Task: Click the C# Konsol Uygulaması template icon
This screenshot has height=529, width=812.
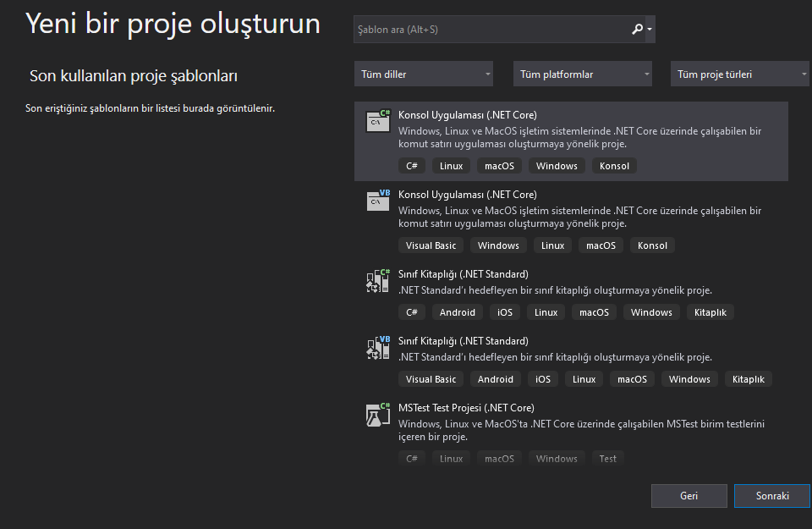Action: 378,121
